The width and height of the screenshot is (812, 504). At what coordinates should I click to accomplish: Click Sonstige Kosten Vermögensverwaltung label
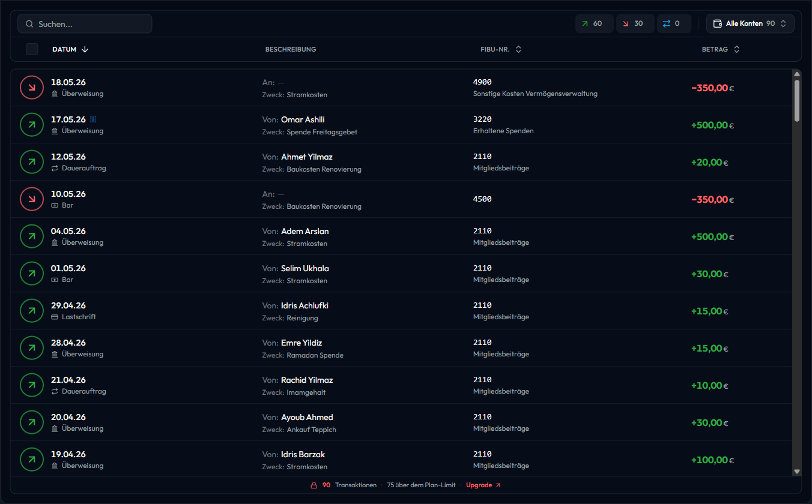535,94
